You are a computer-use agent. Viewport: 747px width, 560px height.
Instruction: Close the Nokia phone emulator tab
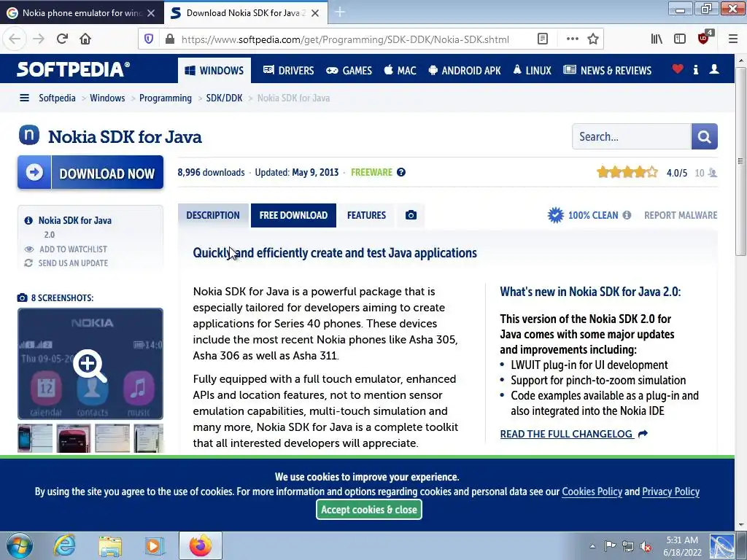151,13
